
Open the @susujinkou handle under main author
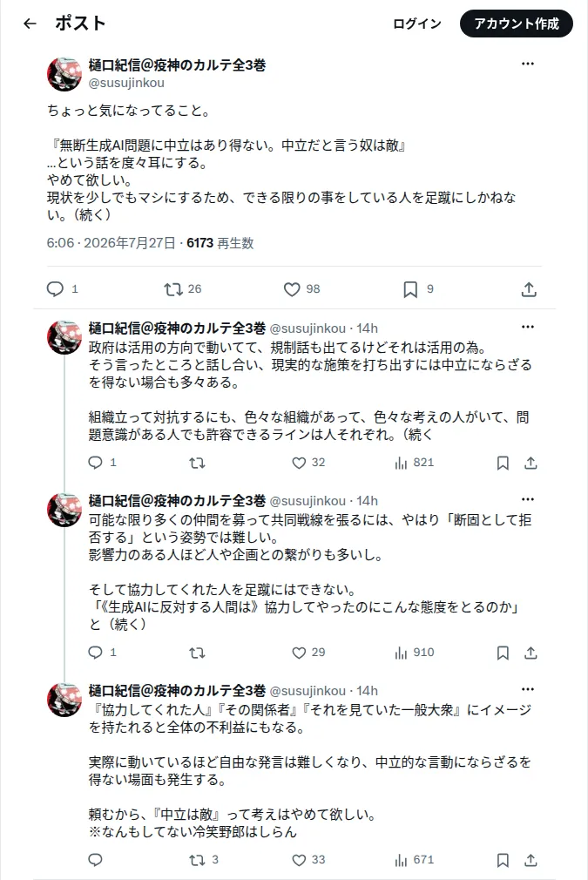click(127, 83)
